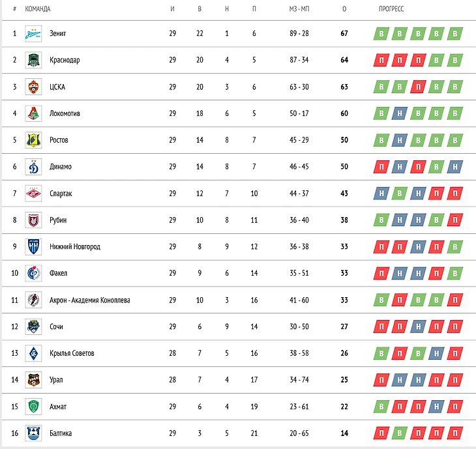Click the ПРОГРЕСС column header
The width and height of the screenshot is (476, 449).
[391, 9]
